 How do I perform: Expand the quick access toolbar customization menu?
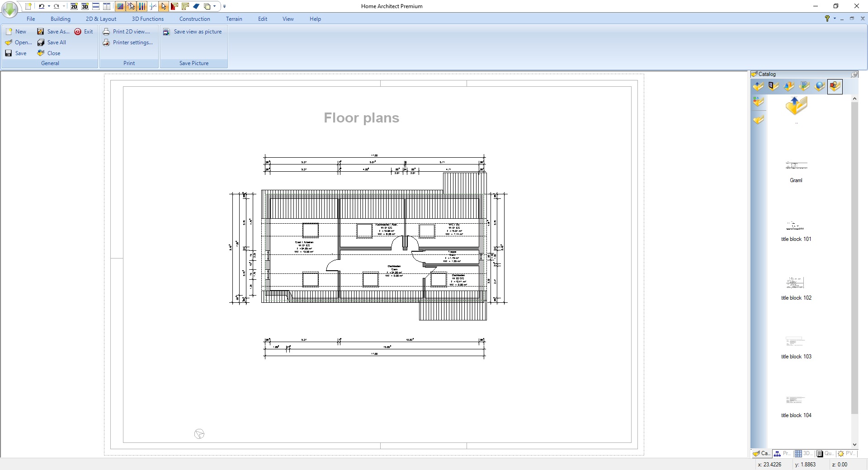(225, 6)
